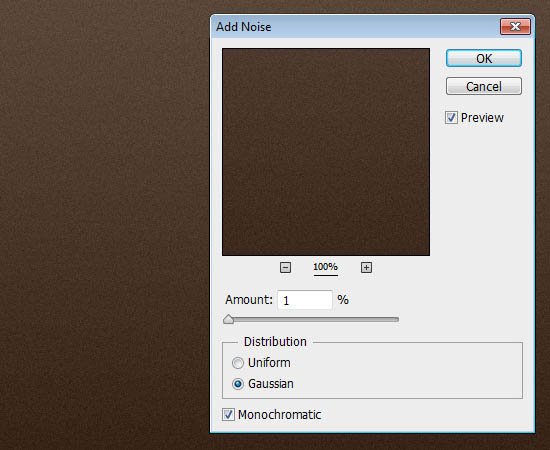Image resolution: width=550 pixels, height=450 pixels.
Task: Cancel the Add Noise dialog
Action: 484,86
